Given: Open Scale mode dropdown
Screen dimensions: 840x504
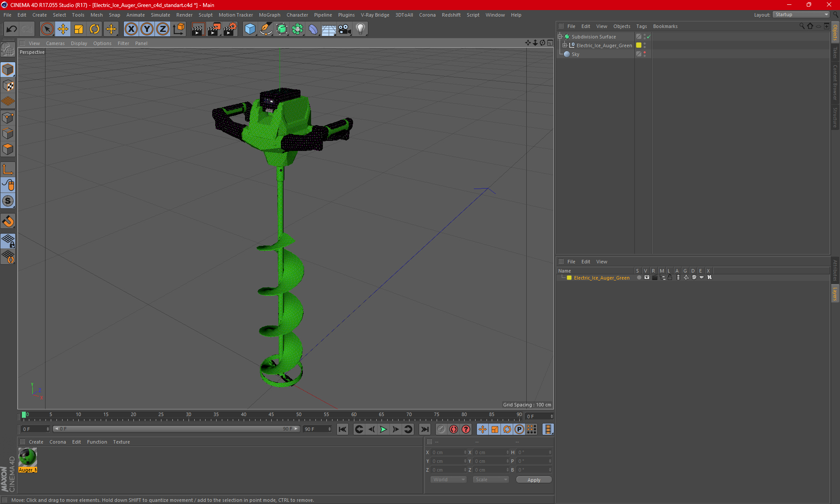Looking at the screenshot, I should [490, 479].
